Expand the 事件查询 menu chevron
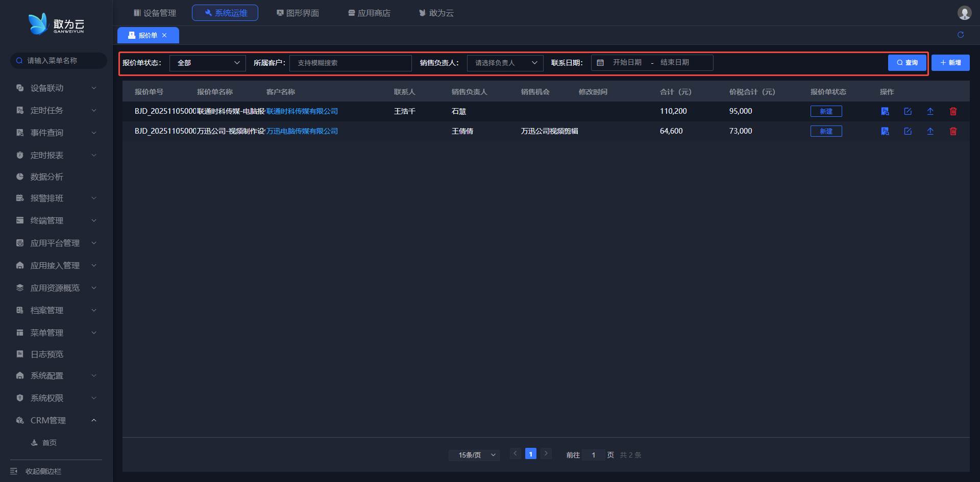 click(x=94, y=133)
